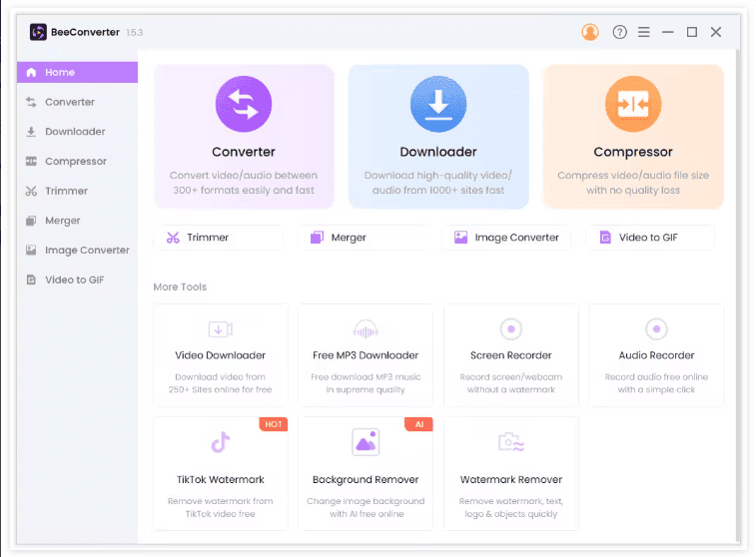This screenshot has width=756, height=557.
Task: Open Video to GIF in the sidebar
Action: (x=77, y=279)
